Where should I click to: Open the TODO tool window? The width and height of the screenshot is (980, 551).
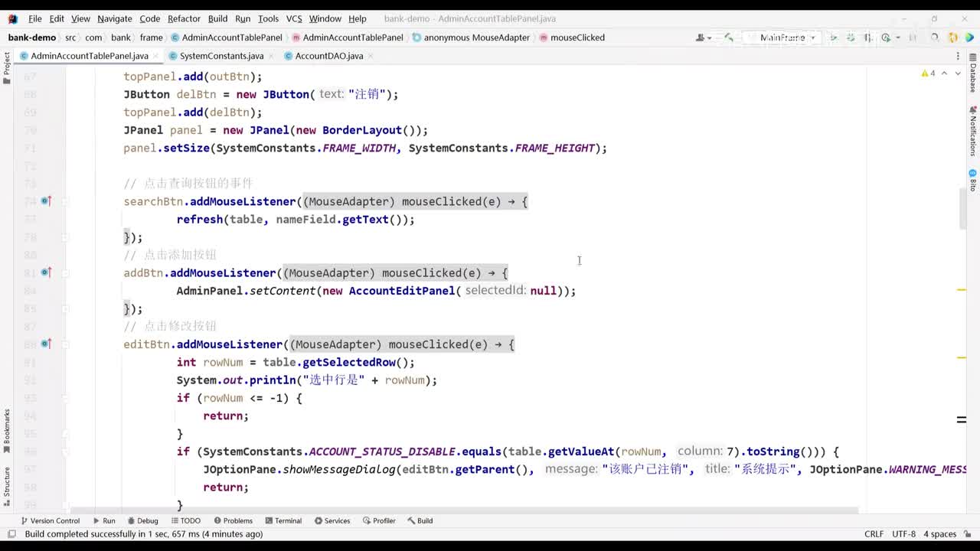[x=185, y=520]
